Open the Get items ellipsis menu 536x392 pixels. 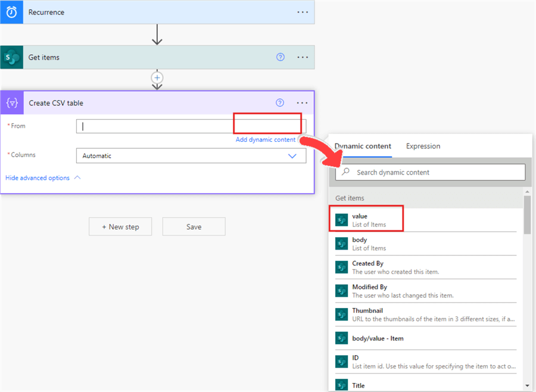coord(303,58)
